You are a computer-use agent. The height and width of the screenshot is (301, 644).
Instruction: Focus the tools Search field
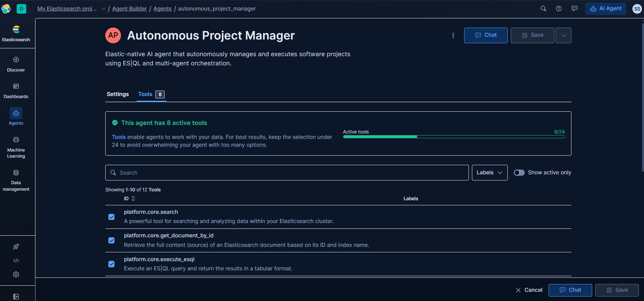[x=287, y=173]
